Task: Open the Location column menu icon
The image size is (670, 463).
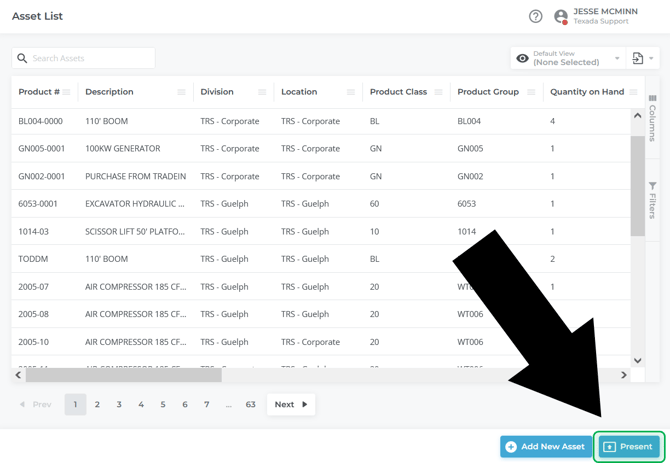Action: [350, 92]
